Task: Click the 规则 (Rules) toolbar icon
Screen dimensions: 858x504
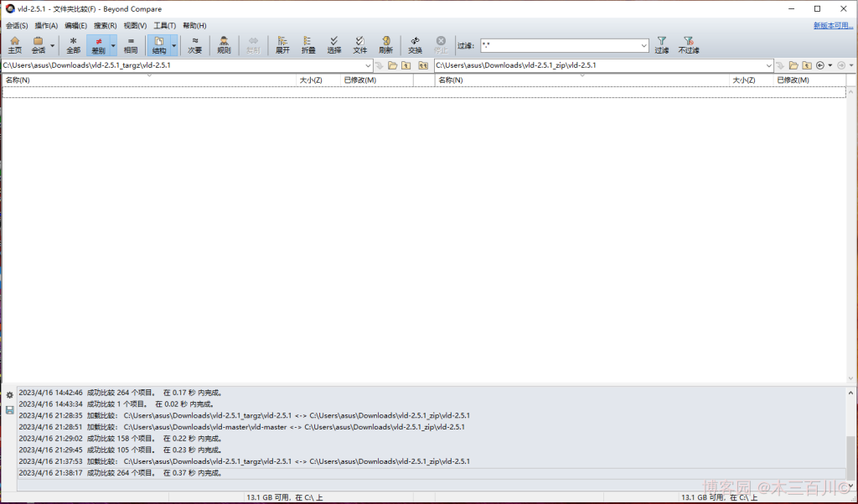Action: [x=224, y=44]
